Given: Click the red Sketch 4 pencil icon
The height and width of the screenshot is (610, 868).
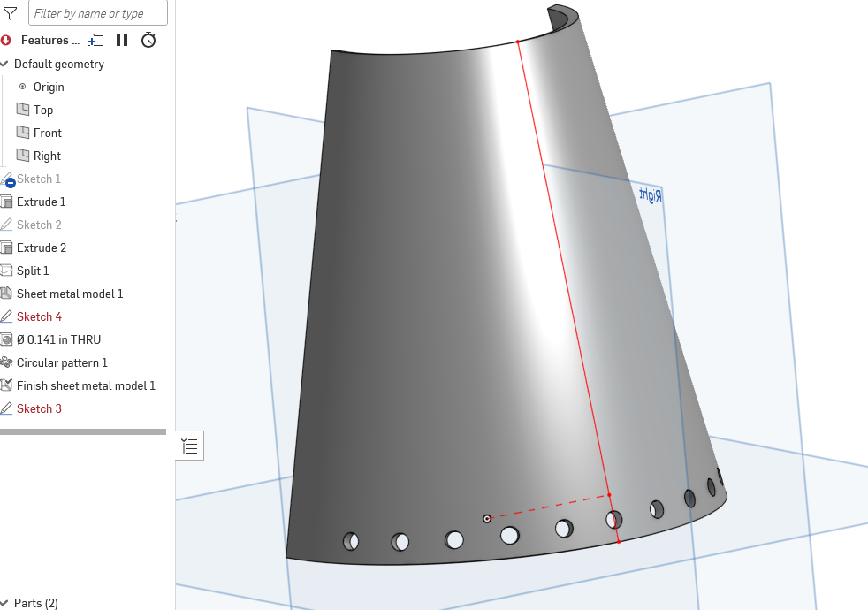Looking at the screenshot, I should click(x=6, y=316).
